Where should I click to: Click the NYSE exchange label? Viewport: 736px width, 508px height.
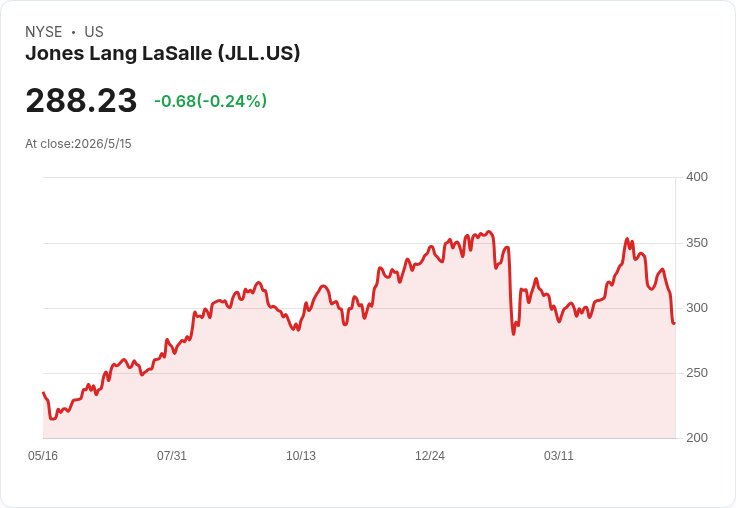(44, 32)
